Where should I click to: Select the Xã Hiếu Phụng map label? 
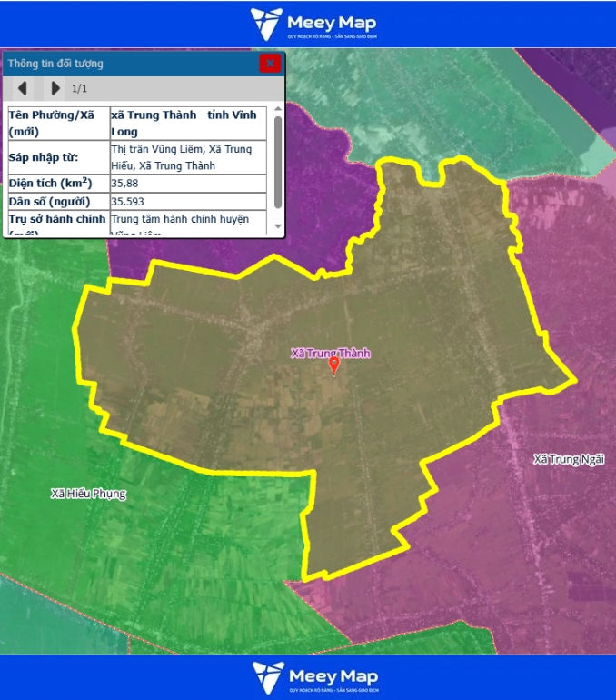[88, 494]
